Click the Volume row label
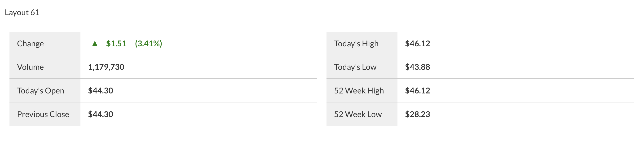The height and width of the screenshot is (141, 644). point(30,67)
